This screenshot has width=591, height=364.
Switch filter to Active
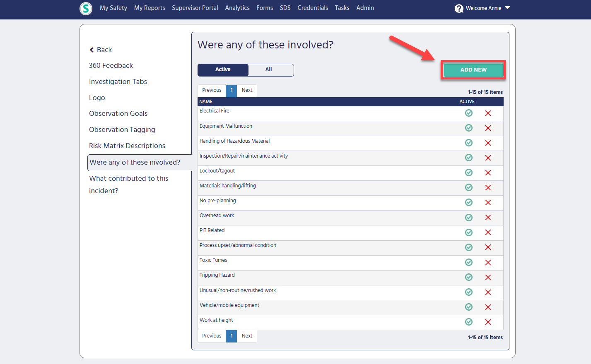point(223,69)
